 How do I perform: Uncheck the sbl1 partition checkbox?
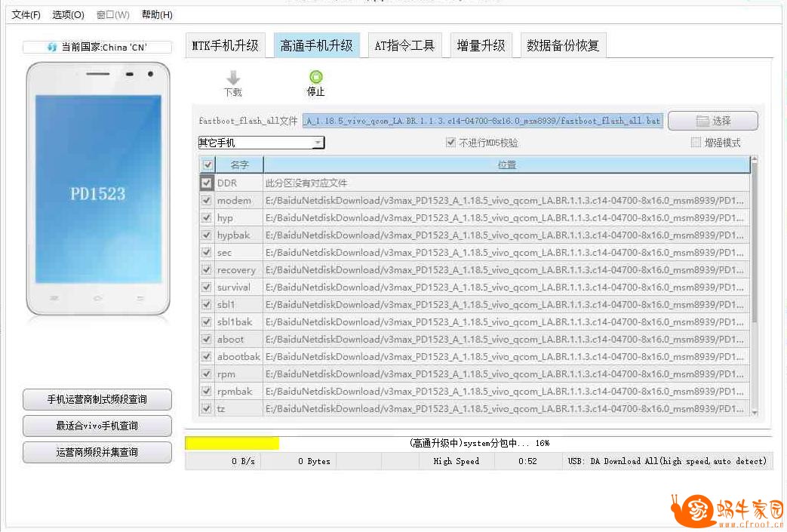[206, 305]
